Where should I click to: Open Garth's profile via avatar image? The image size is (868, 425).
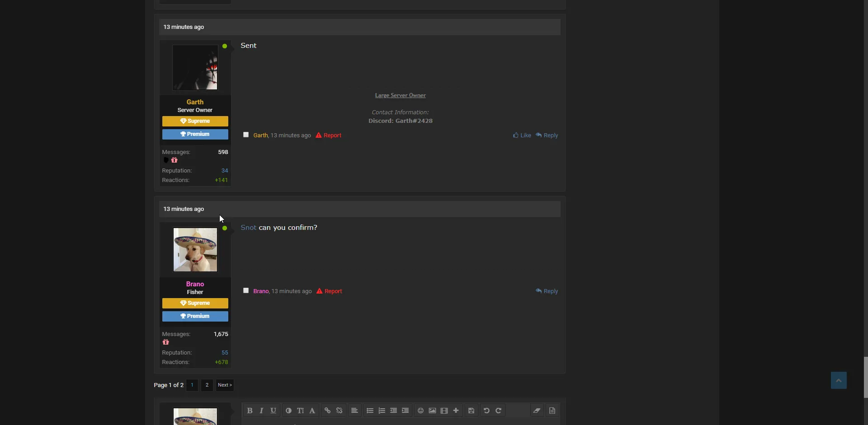pos(195,67)
